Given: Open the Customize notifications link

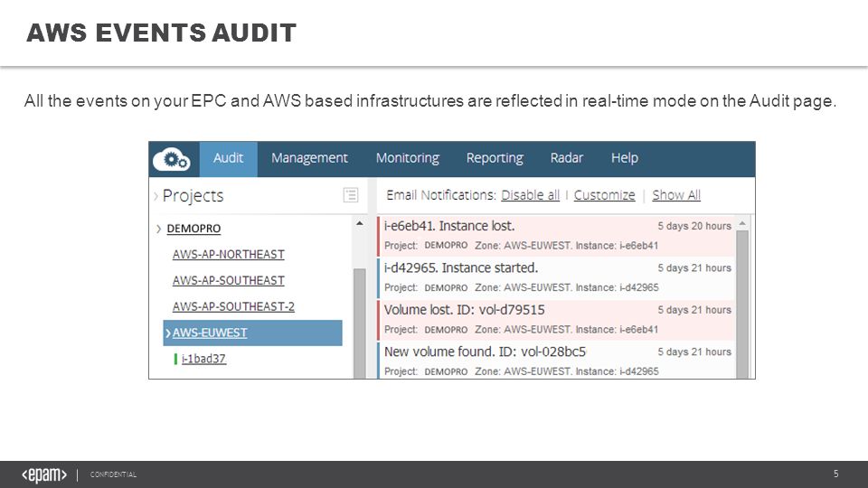Looking at the screenshot, I should click(605, 195).
